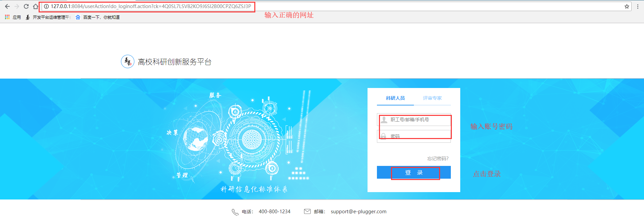This screenshot has height=223, width=644.
Task: Open the browser three-dot menu
Action: pos(638,6)
